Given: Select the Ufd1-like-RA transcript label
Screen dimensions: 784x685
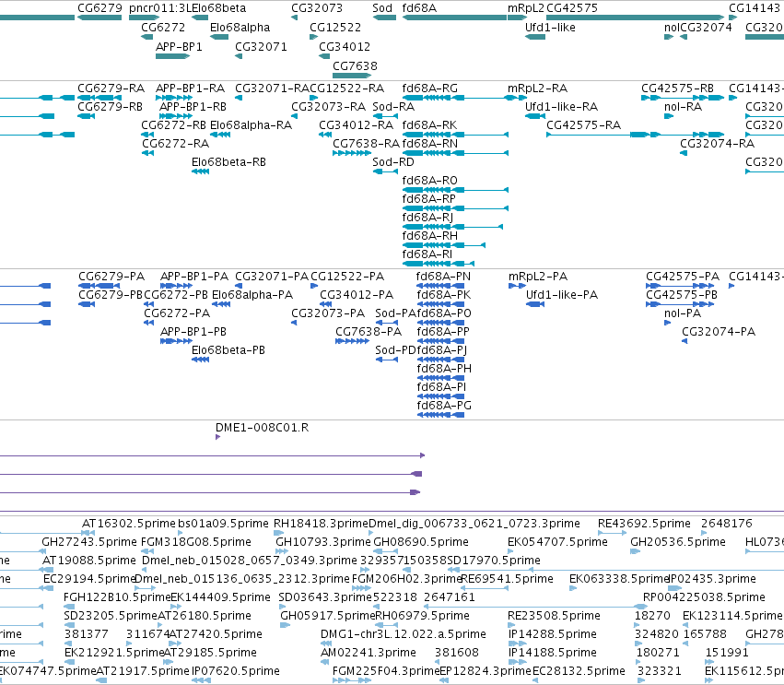Looking at the screenshot, I should 561,107.
